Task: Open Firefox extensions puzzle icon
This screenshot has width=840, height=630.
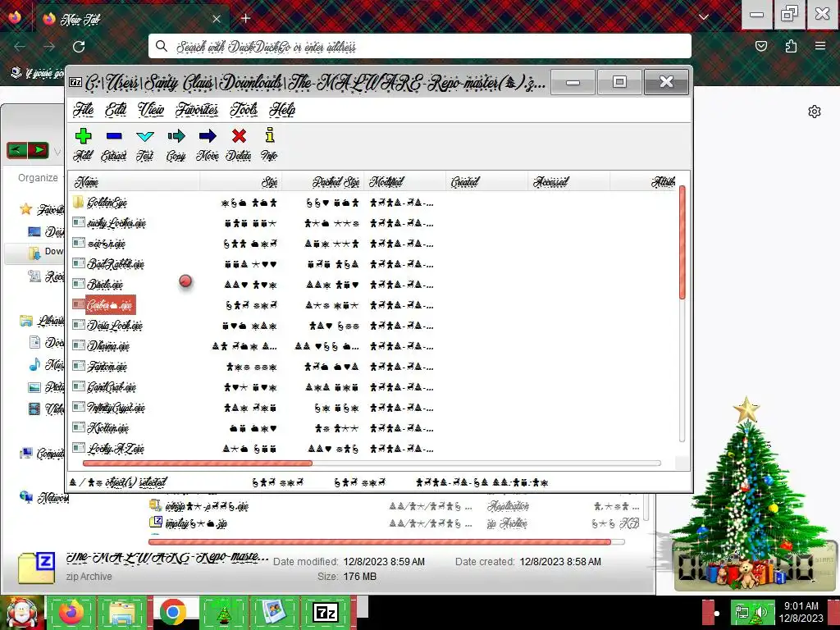Action: tap(791, 46)
